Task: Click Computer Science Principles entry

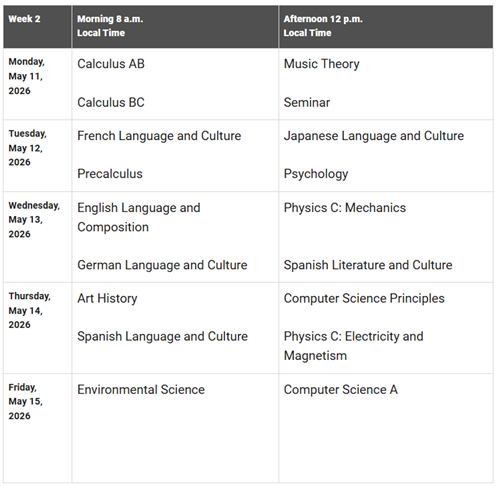Action: pyautogui.click(x=364, y=299)
